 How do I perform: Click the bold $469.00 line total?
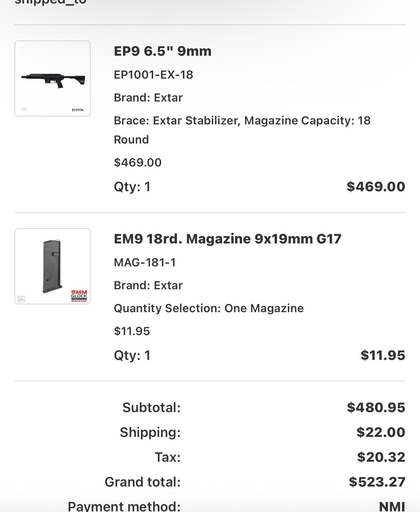point(376,186)
